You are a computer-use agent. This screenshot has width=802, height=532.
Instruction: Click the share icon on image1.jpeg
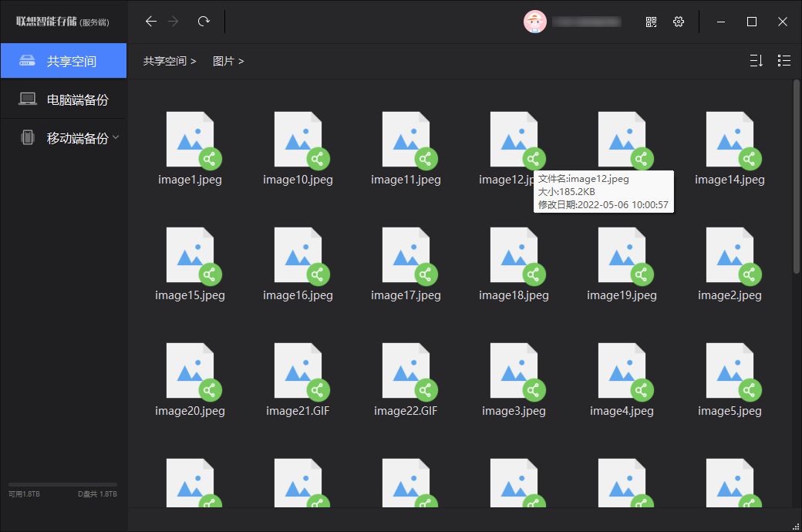[x=211, y=159]
